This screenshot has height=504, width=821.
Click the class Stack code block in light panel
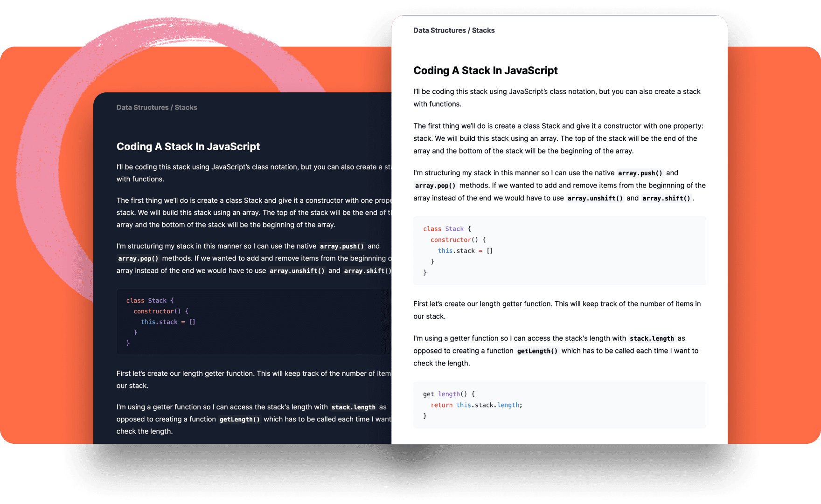[559, 250]
